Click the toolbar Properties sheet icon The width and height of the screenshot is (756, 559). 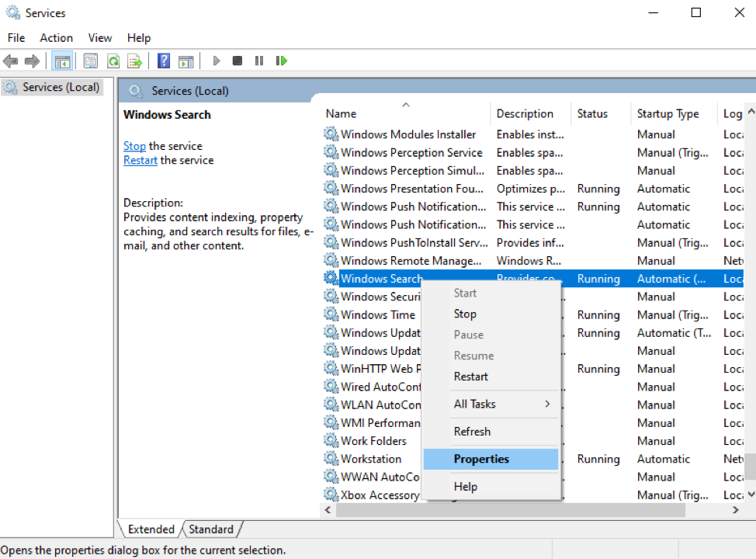tap(91, 61)
